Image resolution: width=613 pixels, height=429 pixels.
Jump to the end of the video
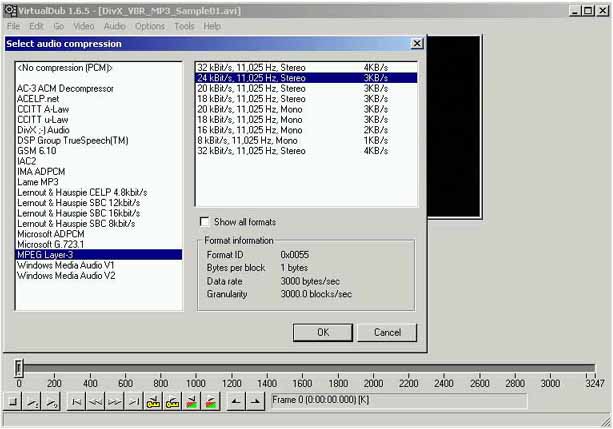click(134, 402)
